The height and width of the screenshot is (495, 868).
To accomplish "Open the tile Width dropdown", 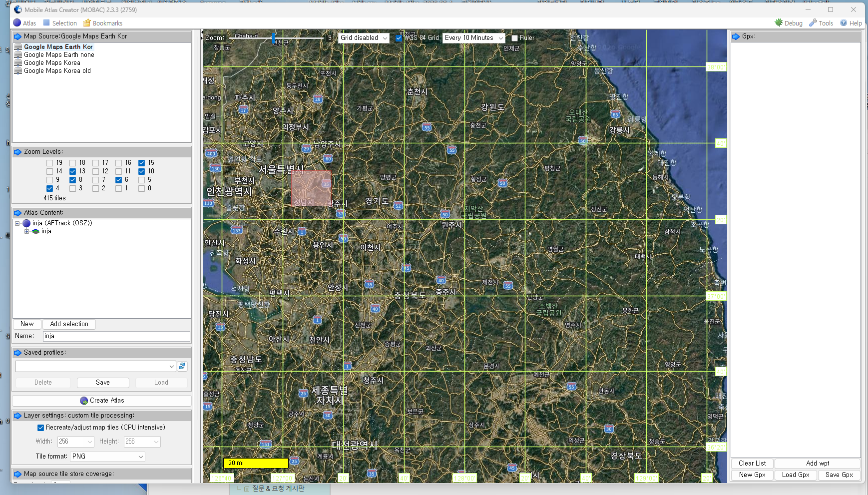I will click(75, 442).
